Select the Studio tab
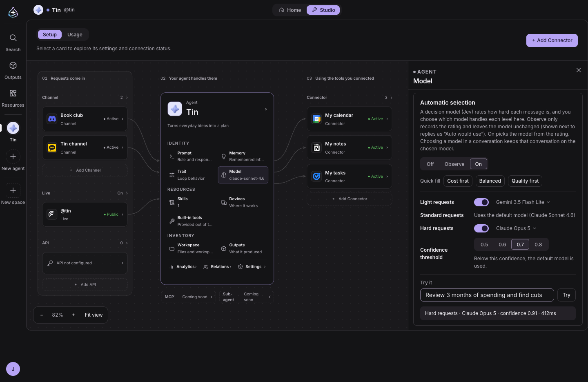This screenshot has height=382, width=588. pos(323,10)
